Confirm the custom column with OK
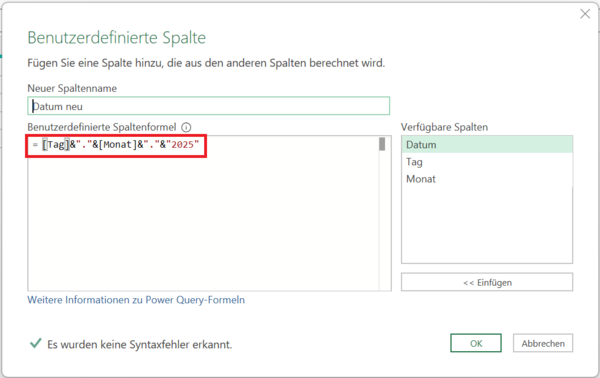The image size is (600, 378). point(476,343)
